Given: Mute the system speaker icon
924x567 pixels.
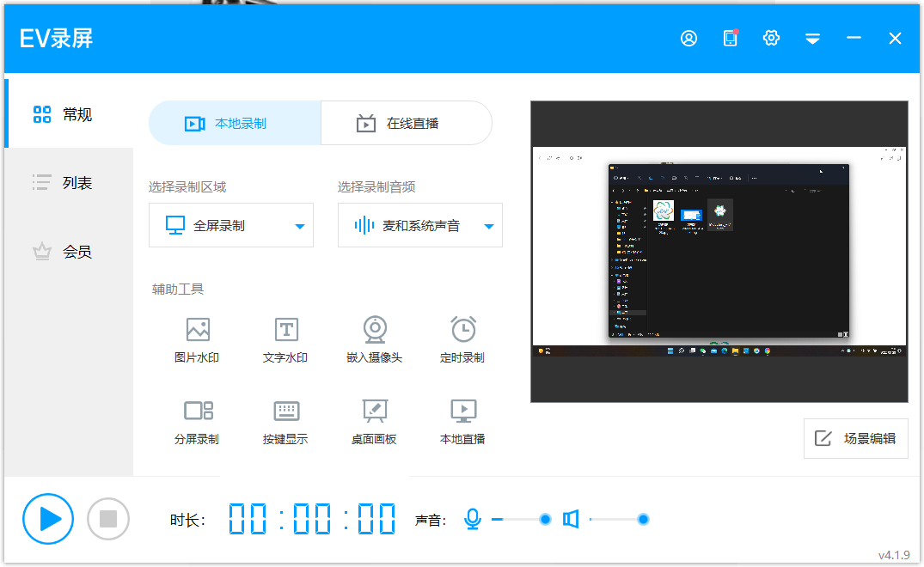Looking at the screenshot, I should click(571, 519).
